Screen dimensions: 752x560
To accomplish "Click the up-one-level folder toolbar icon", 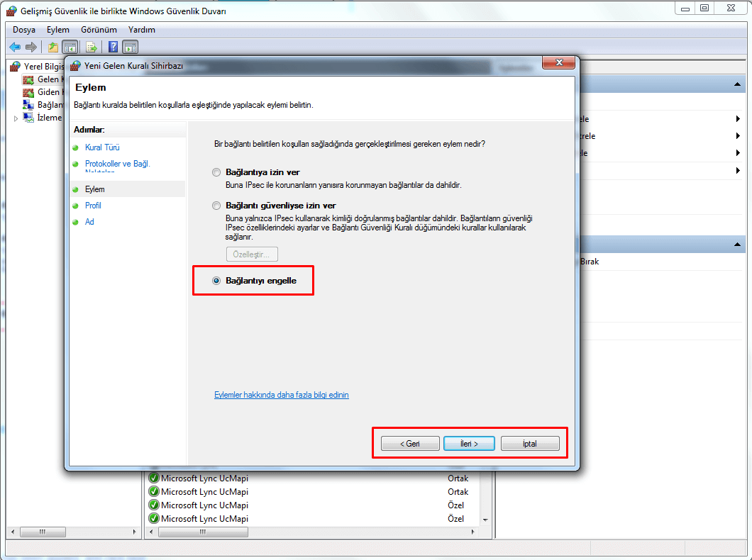I will tap(52, 47).
